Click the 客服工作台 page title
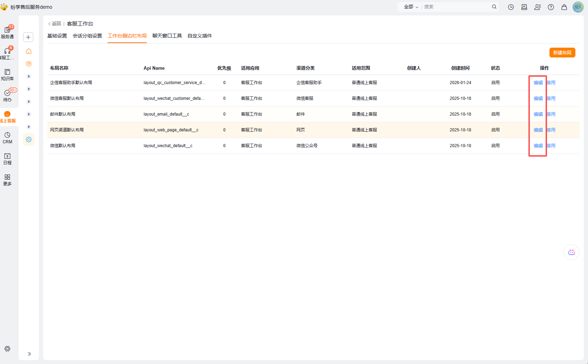Viewport: 588px width, 364px height. (x=80, y=24)
